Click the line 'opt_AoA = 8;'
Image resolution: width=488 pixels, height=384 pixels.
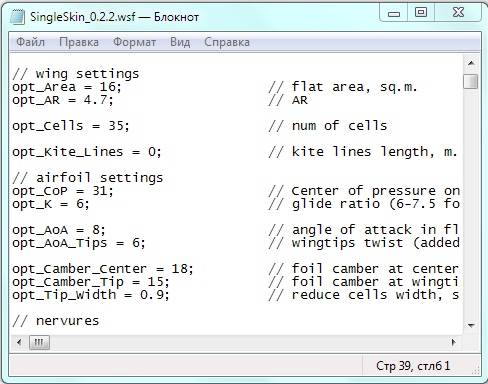[59, 230]
